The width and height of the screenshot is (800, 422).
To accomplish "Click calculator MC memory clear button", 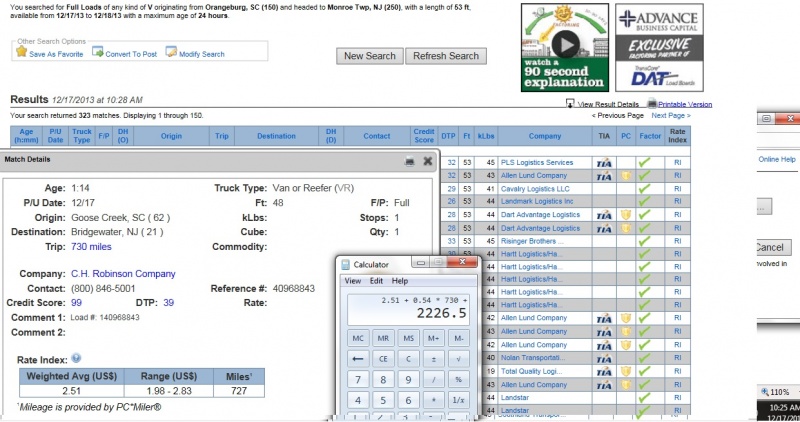I will point(358,338).
